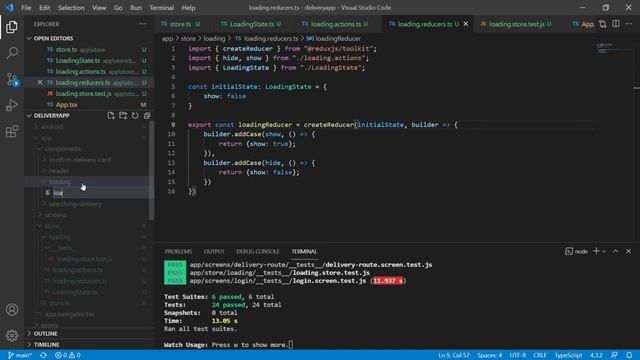The height and width of the screenshot is (360, 640).
Task: Close the terminal panel
Action: coord(629,251)
